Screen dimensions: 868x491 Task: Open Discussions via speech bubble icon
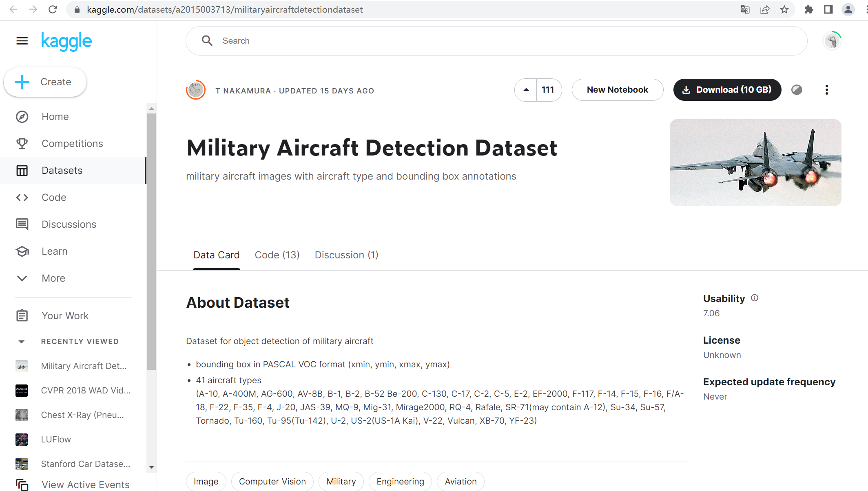pyautogui.click(x=22, y=224)
